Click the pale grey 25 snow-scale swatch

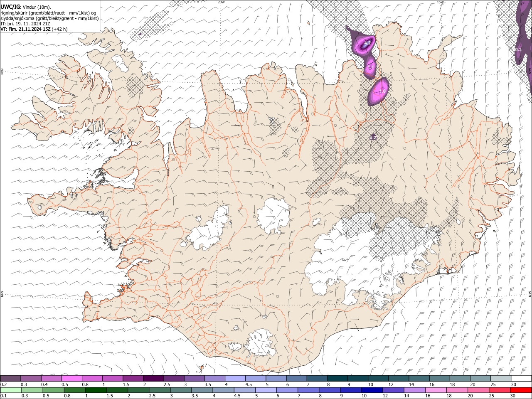coord(501,379)
